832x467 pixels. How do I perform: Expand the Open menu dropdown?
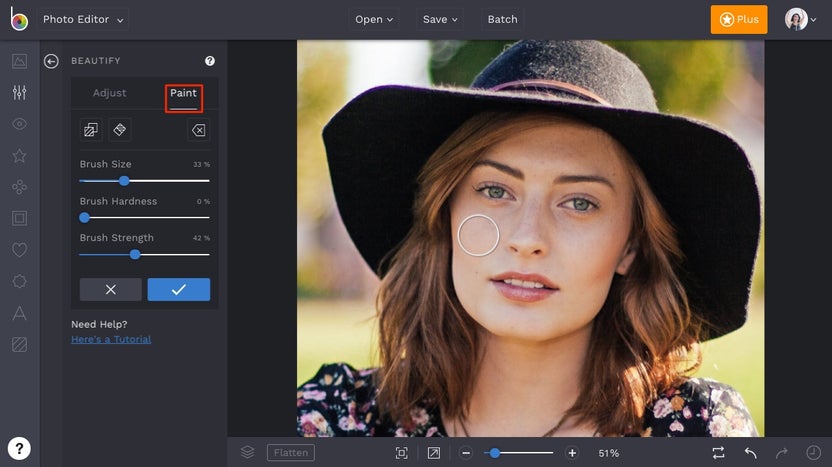pyautogui.click(x=374, y=19)
